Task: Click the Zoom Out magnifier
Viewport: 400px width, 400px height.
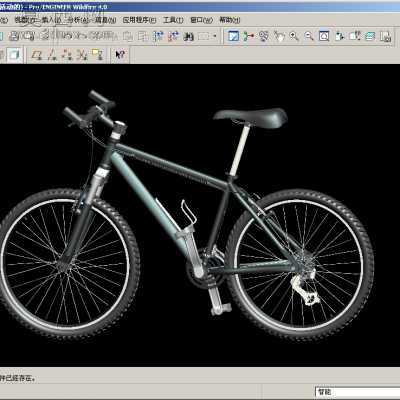Action: pyautogui.click(x=309, y=36)
